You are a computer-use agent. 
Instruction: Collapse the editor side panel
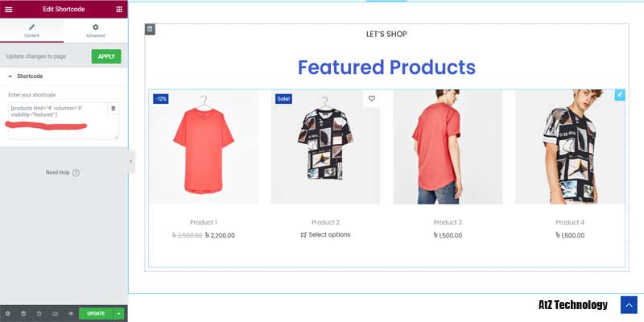point(131,162)
